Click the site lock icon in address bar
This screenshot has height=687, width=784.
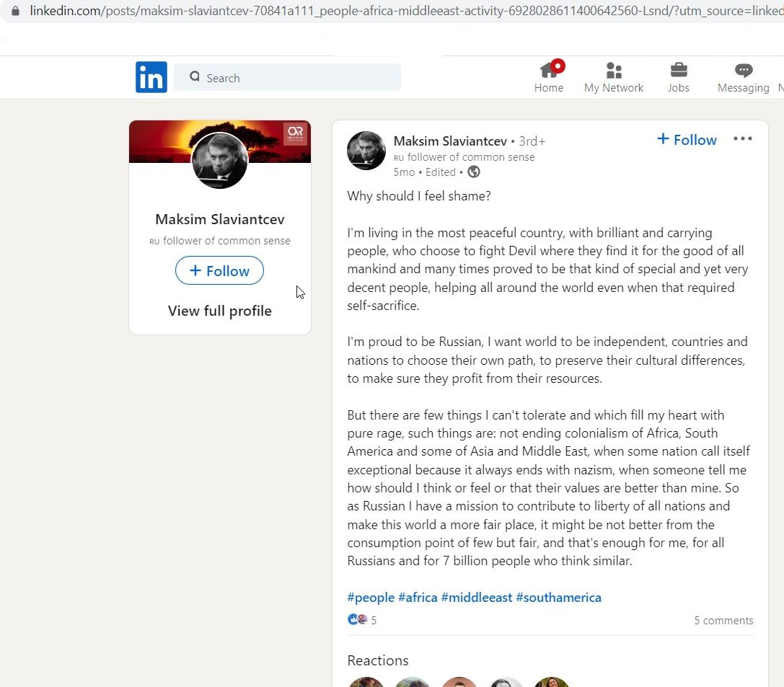click(15, 11)
